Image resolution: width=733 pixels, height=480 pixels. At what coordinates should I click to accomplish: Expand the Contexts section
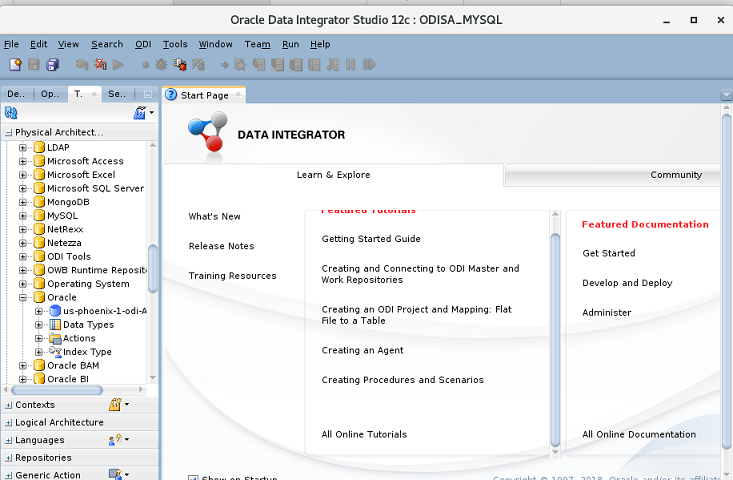click(8, 405)
